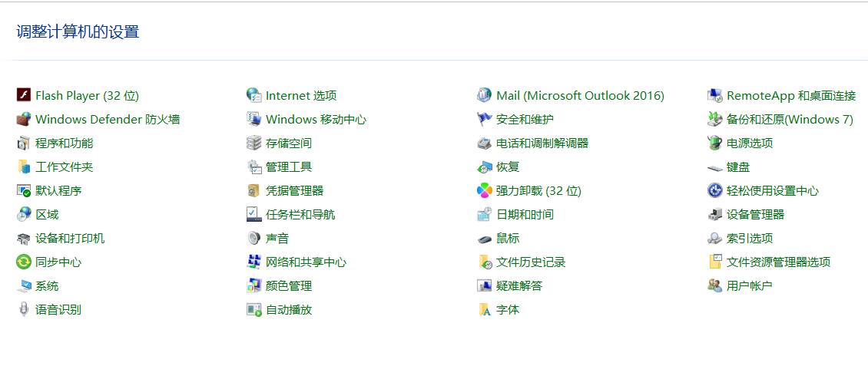Open Internet 选项 link
868x366 pixels.
(301, 95)
